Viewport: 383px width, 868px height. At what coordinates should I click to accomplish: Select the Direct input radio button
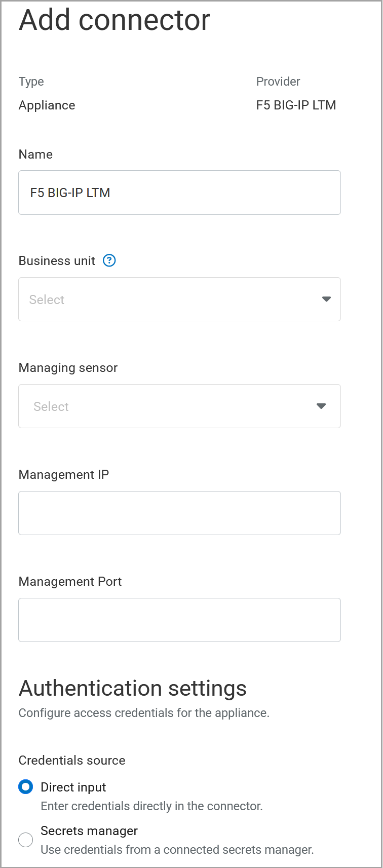pyautogui.click(x=26, y=787)
